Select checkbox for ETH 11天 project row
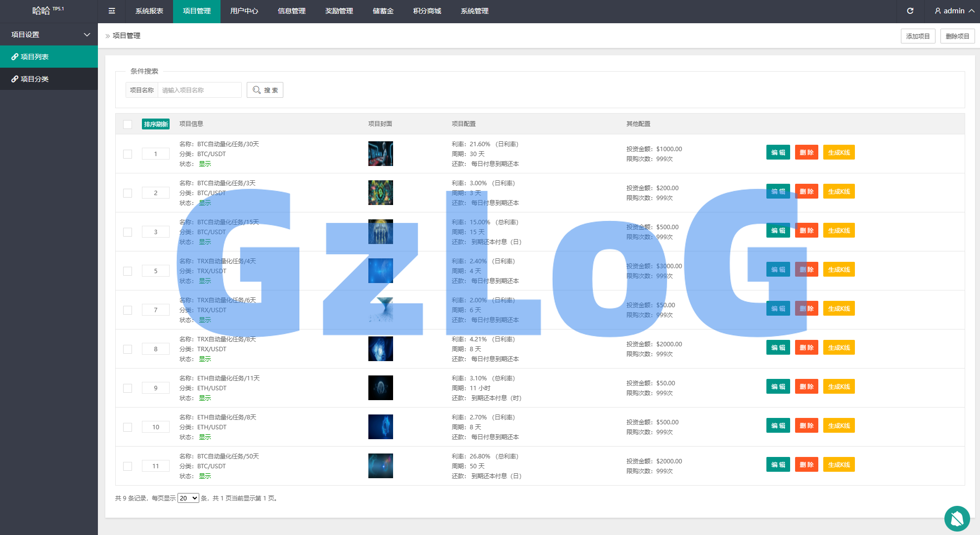The height and width of the screenshot is (535, 980). 128,388
